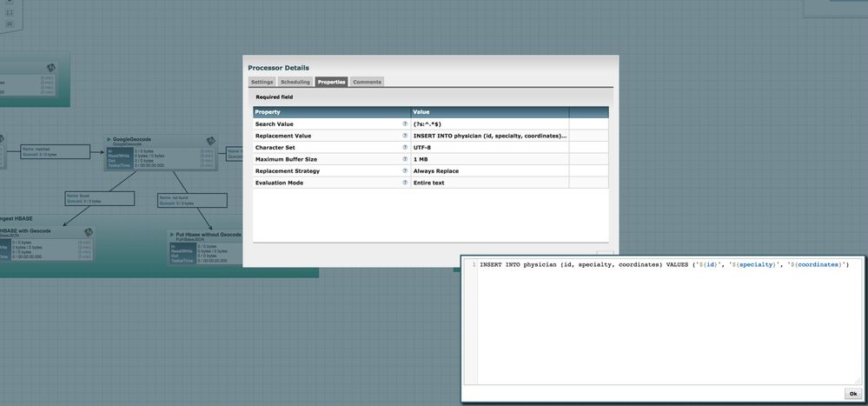This screenshot has height=406, width=868.
Task: Click the Property column header
Action: coord(332,112)
